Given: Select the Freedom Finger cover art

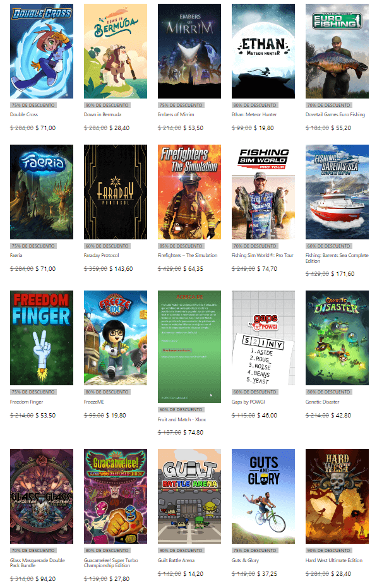Looking at the screenshot, I should pos(42,338).
